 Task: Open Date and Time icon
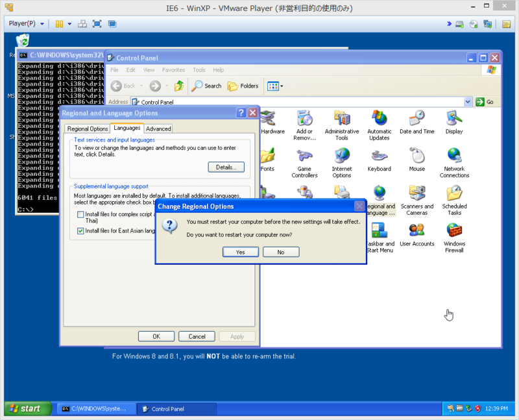click(x=416, y=122)
